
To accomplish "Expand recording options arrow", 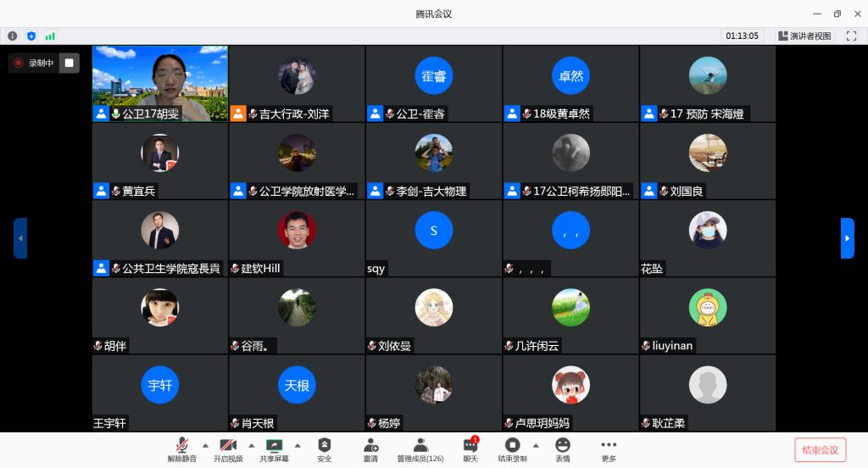I will pos(535,444).
